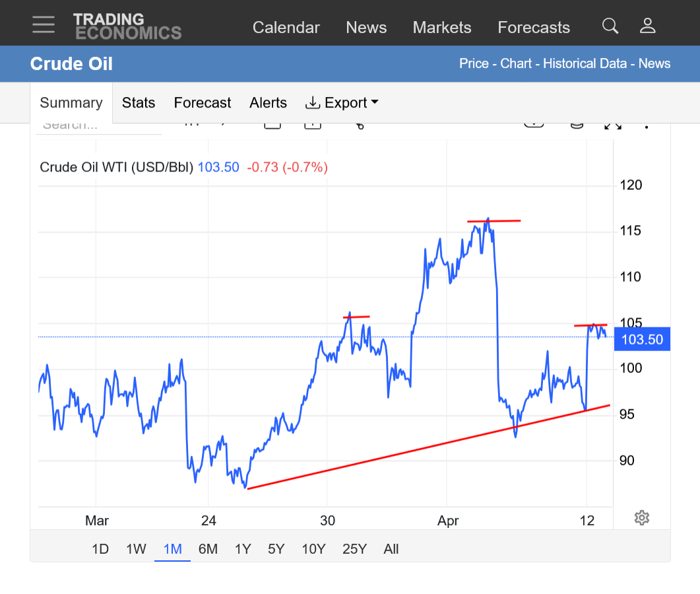Click the Price link in blue header

(474, 64)
